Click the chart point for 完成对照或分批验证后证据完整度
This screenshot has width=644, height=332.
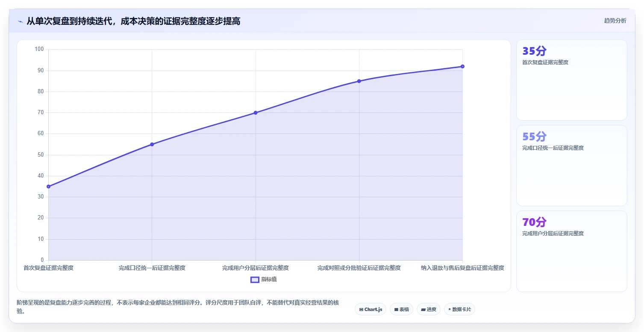359,81
